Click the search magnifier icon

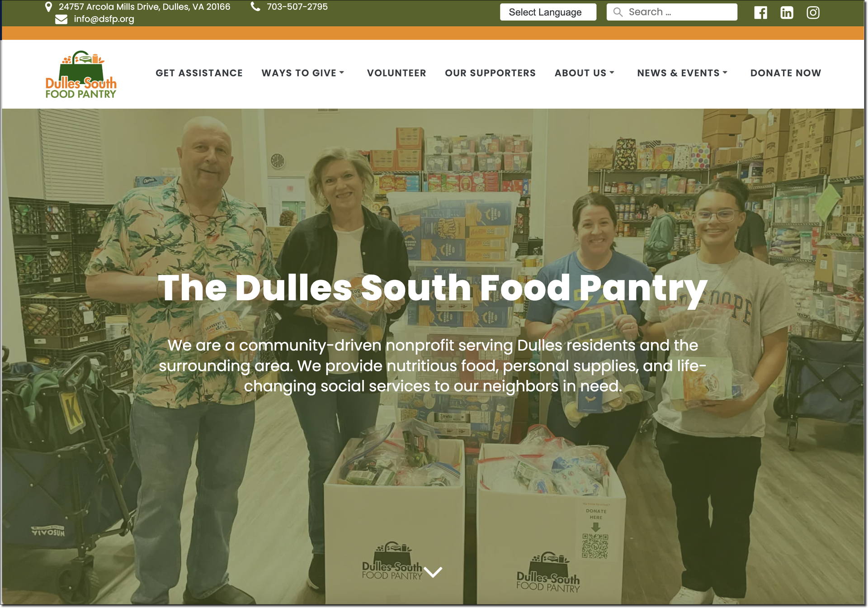click(x=618, y=12)
